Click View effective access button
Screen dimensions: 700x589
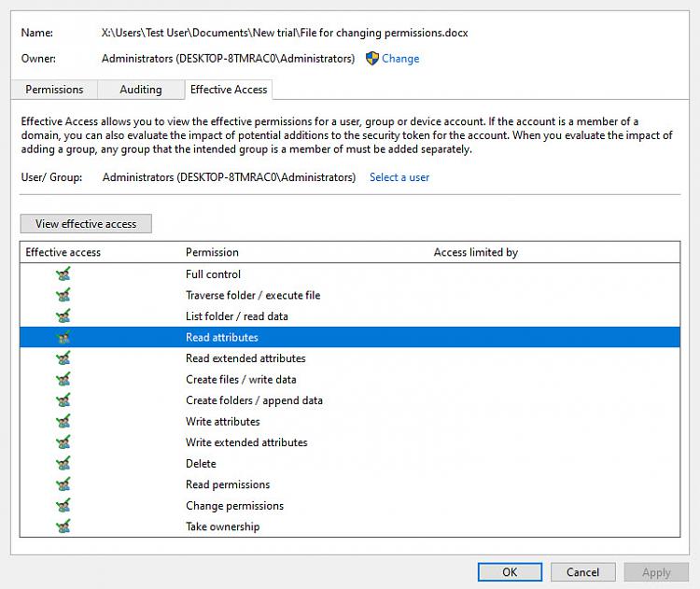coord(86,224)
